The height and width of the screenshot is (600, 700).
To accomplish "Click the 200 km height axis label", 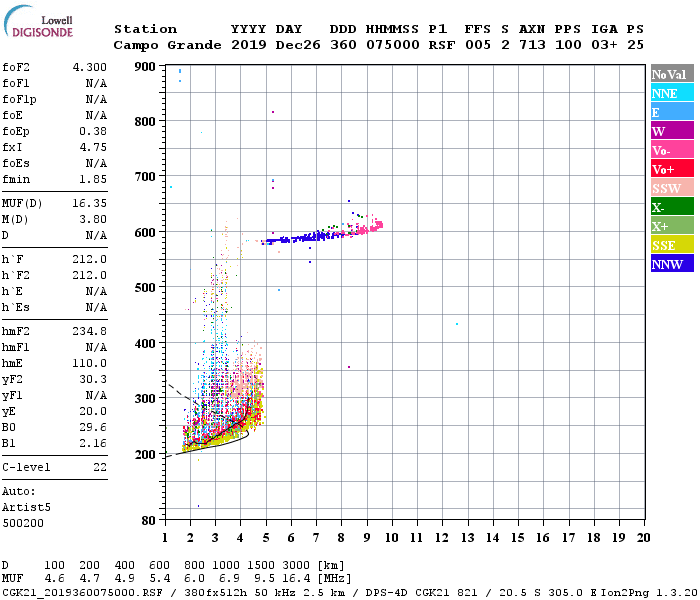I will (145, 454).
